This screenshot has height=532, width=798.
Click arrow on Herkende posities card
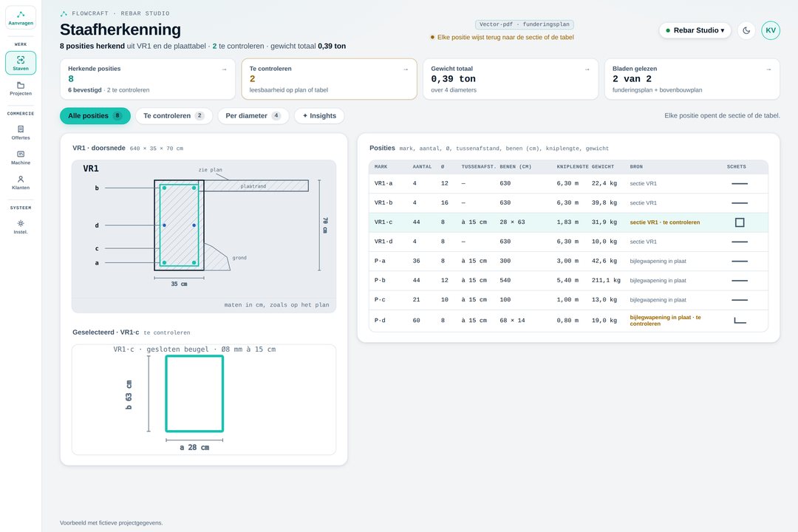(x=224, y=69)
